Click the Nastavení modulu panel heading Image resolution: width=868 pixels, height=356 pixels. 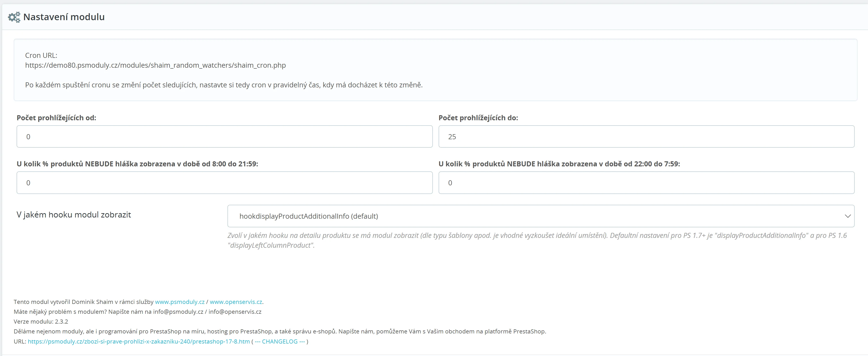pos(64,17)
